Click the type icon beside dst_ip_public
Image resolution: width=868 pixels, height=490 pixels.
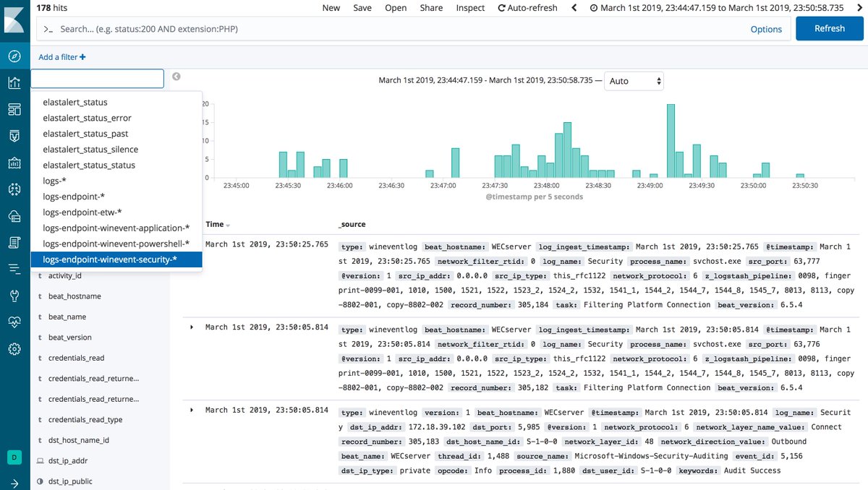(x=39, y=481)
